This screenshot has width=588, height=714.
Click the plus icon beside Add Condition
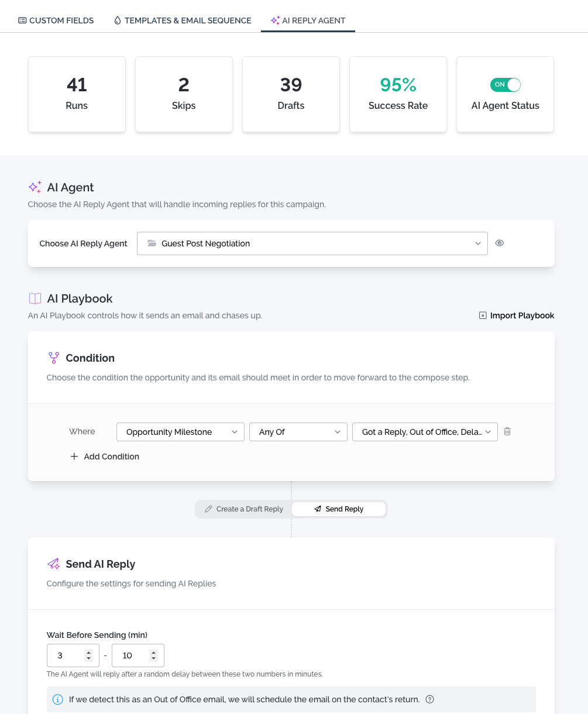click(x=74, y=456)
